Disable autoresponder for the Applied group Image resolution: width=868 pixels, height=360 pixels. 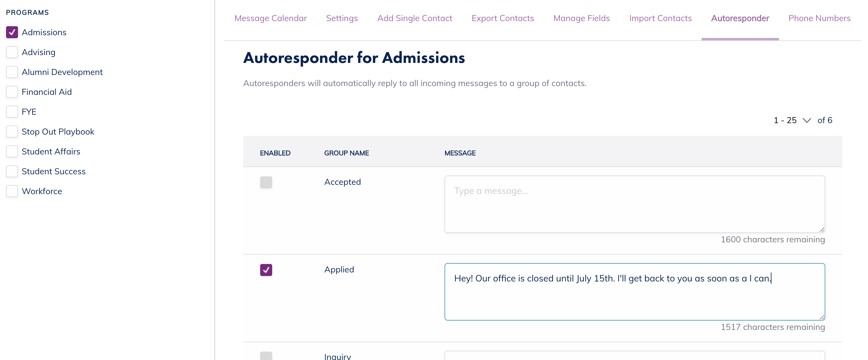(x=266, y=270)
